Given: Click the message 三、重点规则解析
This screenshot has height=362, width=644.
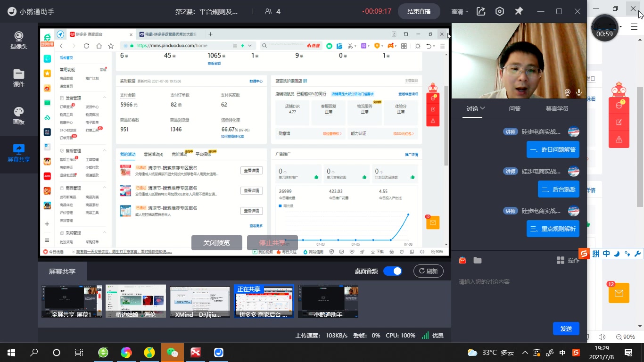Looking at the screenshot, I should coord(553,229).
